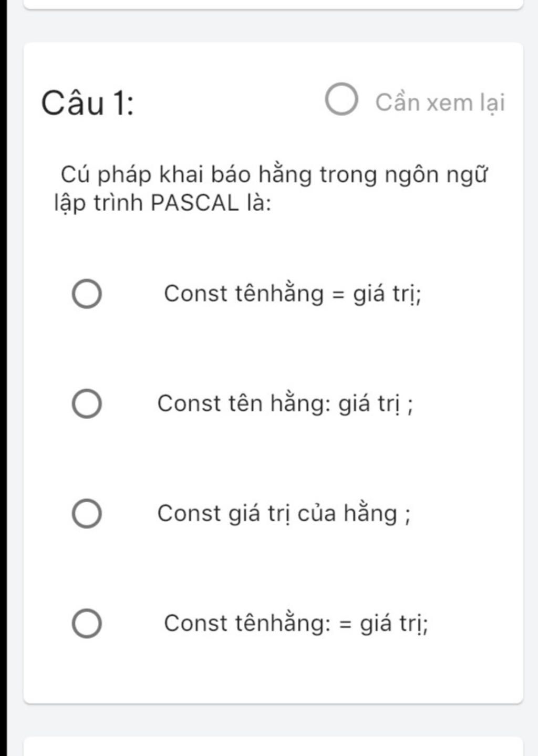Viewport: 538px width, 756px height.
Task: Click the word "PASCAL" in the question
Action: pos(194,203)
